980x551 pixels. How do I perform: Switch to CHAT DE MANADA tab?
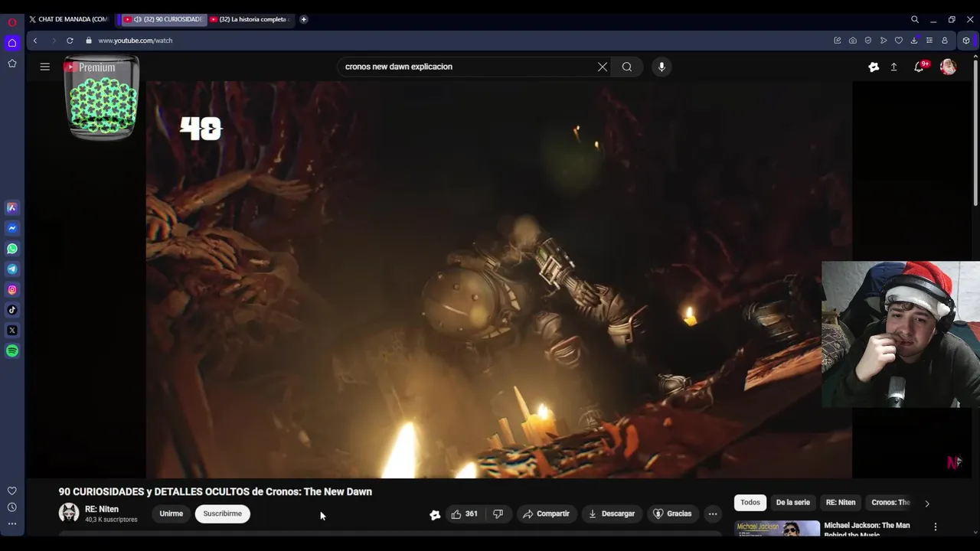pyautogui.click(x=69, y=19)
